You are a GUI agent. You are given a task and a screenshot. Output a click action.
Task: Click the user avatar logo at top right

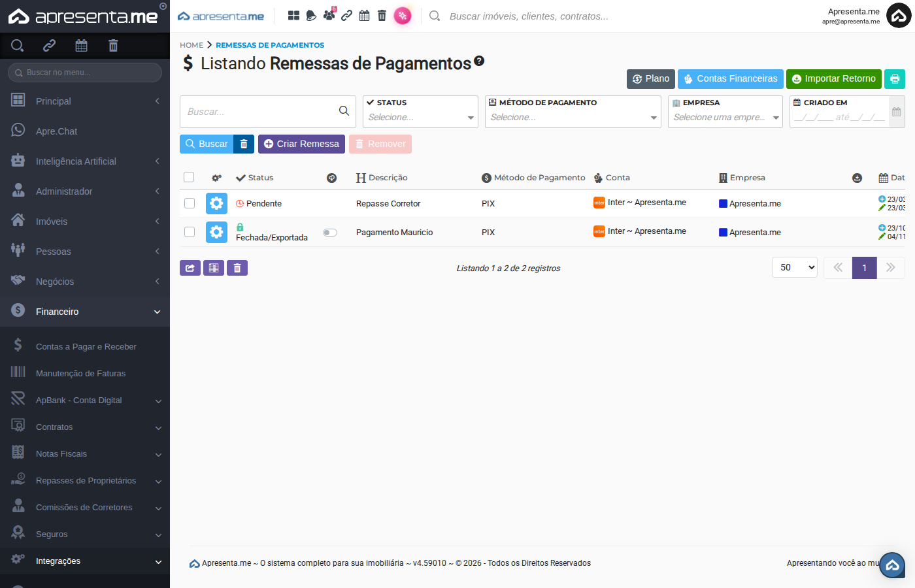(899, 16)
